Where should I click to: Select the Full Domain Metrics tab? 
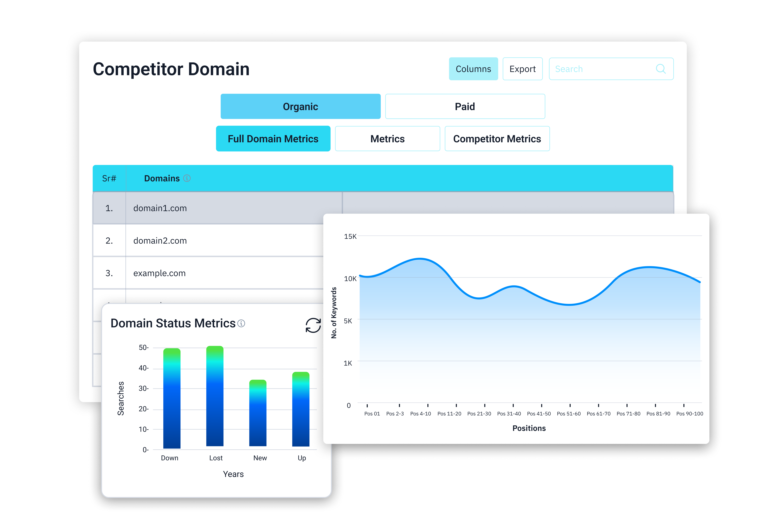click(273, 139)
